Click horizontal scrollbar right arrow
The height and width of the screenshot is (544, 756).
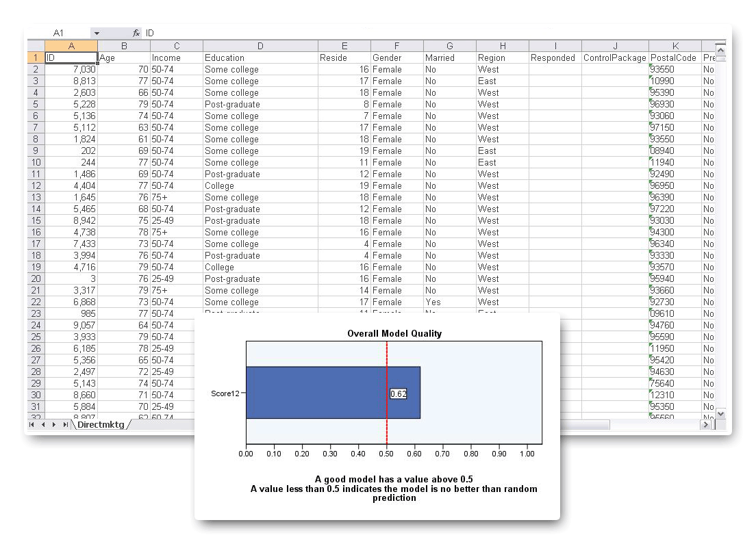click(706, 424)
